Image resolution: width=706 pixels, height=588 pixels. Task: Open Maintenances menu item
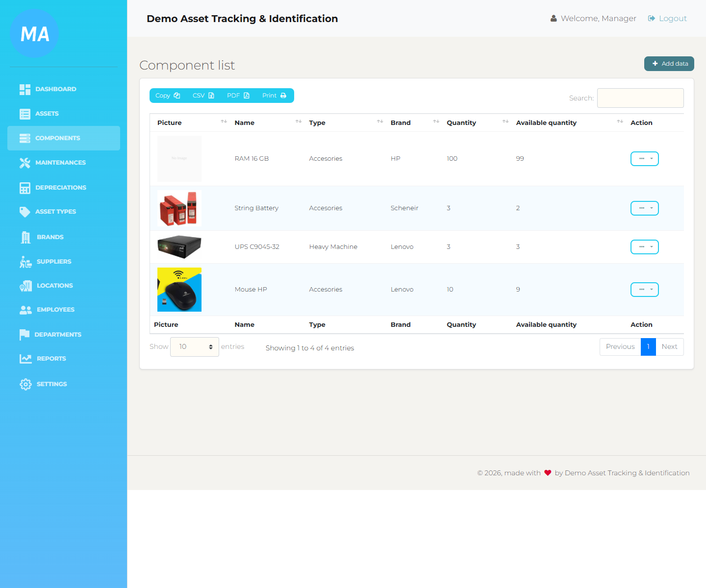64,163
